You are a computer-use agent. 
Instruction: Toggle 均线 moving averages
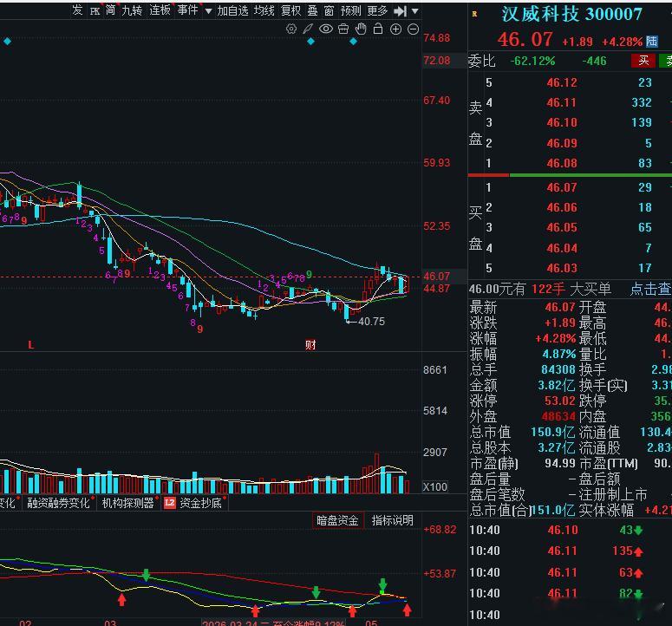point(264,11)
